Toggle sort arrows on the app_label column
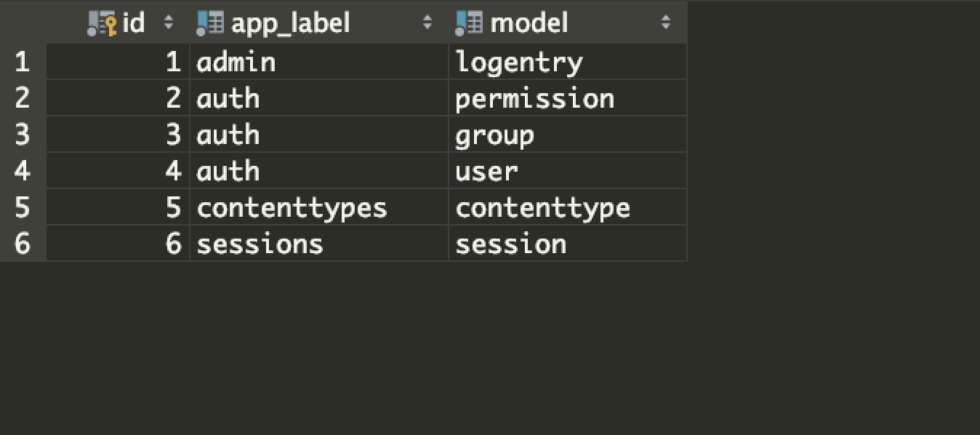The image size is (980, 435). (x=427, y=23)
